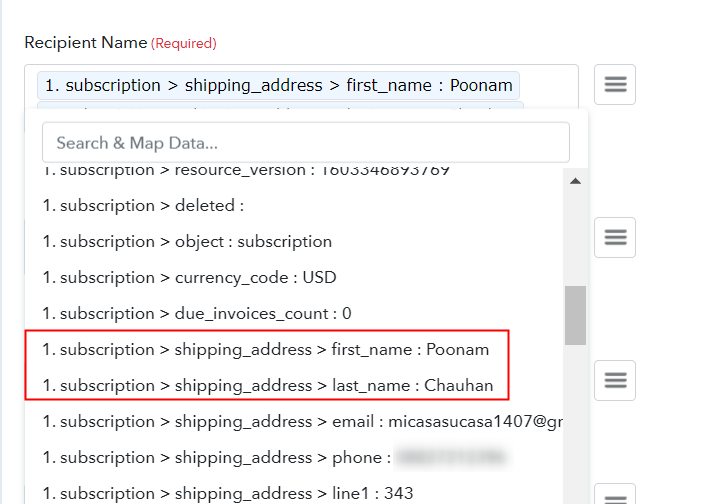
Task: Choose shipping_address email option
Action: click(x=302, y=422)
